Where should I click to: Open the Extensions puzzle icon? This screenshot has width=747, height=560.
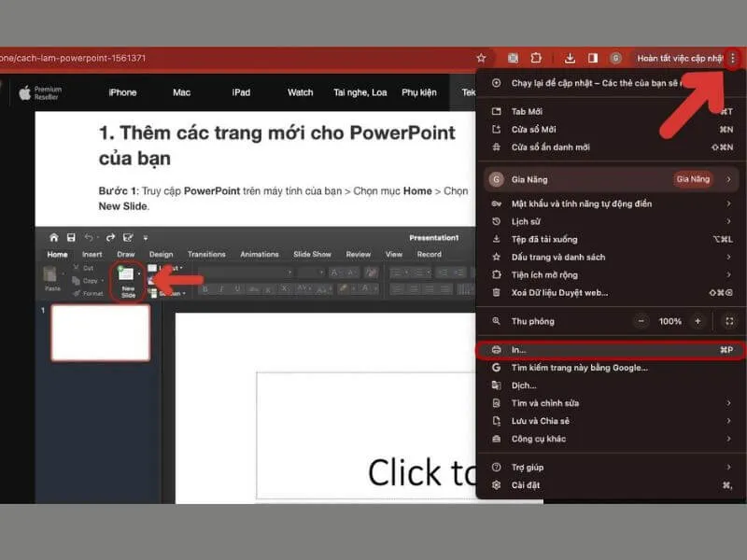point(536,58)
